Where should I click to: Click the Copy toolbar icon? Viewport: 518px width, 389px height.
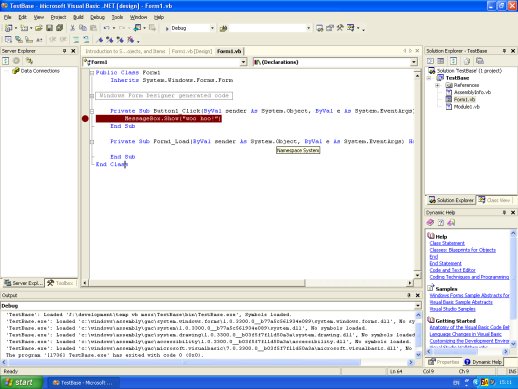pos(83,28)
